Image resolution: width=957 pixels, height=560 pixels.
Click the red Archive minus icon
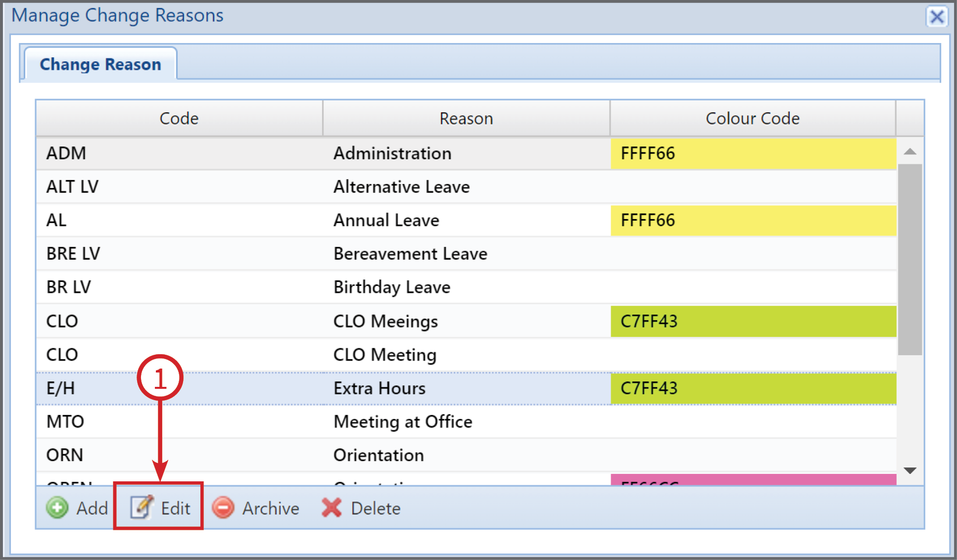click(223, 508)
